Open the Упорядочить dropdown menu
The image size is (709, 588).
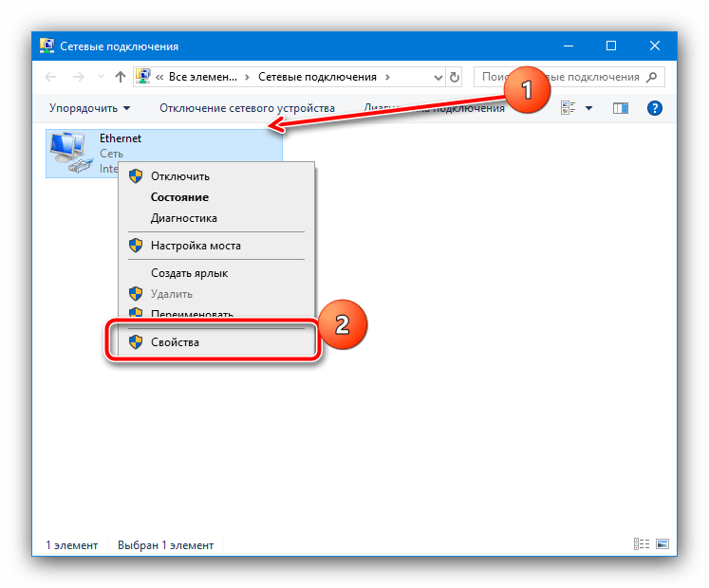tap(89, 108)
